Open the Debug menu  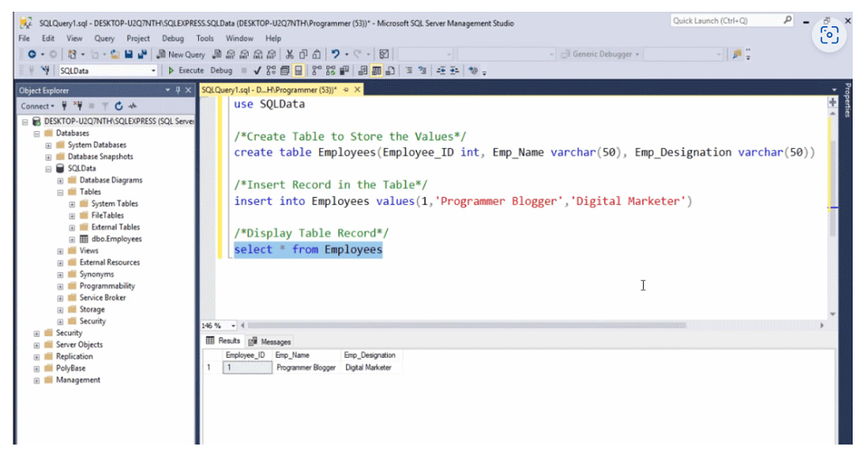(x=173, y=39)
